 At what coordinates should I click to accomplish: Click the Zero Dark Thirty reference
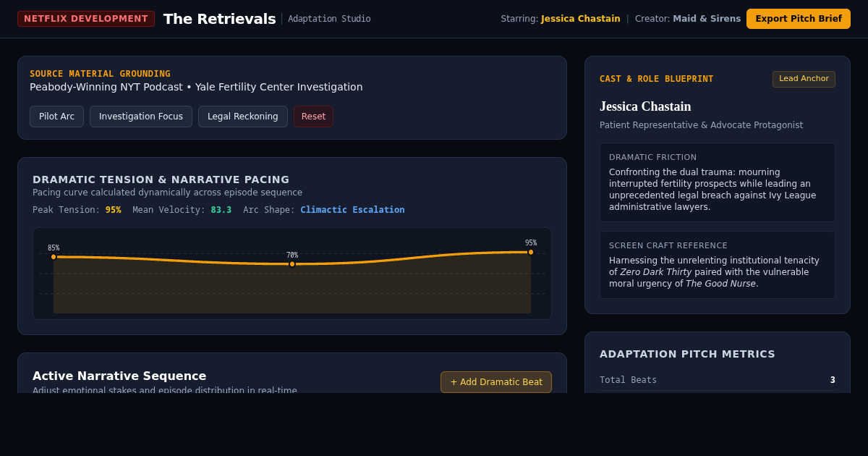(656, 272)
